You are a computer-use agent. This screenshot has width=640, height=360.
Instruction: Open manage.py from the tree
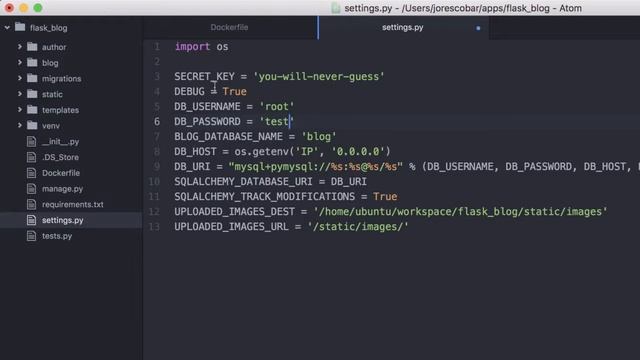pyautogui.click(x=62, y=189)
